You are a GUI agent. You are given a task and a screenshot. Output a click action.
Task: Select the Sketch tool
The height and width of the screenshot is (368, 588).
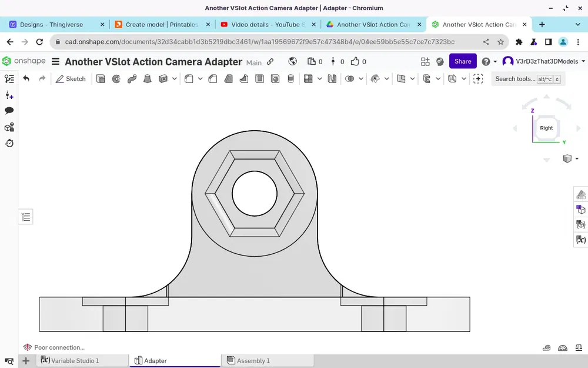[71, 79]
